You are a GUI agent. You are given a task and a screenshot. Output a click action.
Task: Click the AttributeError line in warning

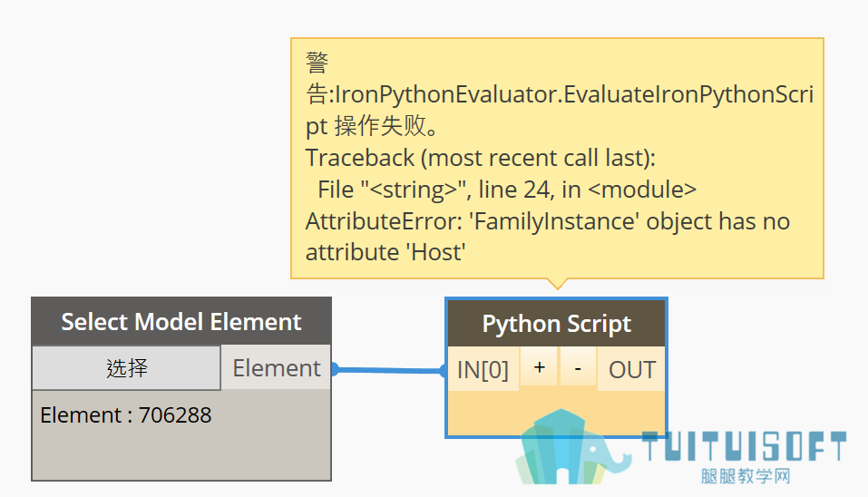548,237
